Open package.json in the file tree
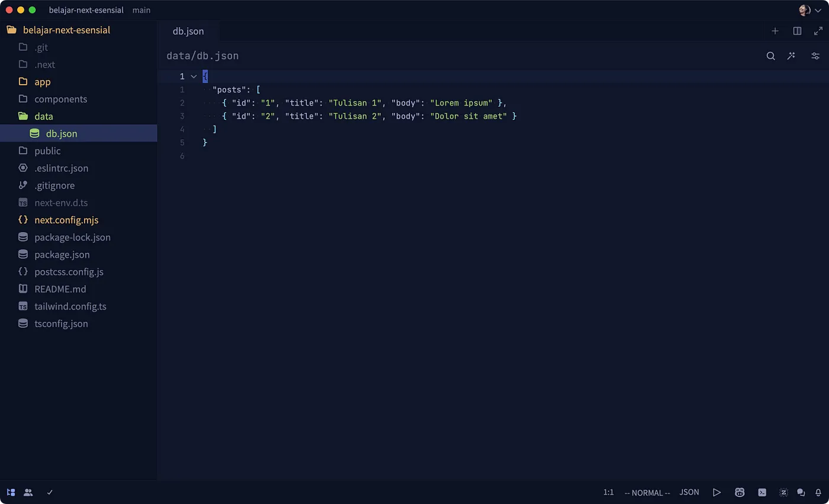This screenshot has height=504, width=829. click(62, 254)
